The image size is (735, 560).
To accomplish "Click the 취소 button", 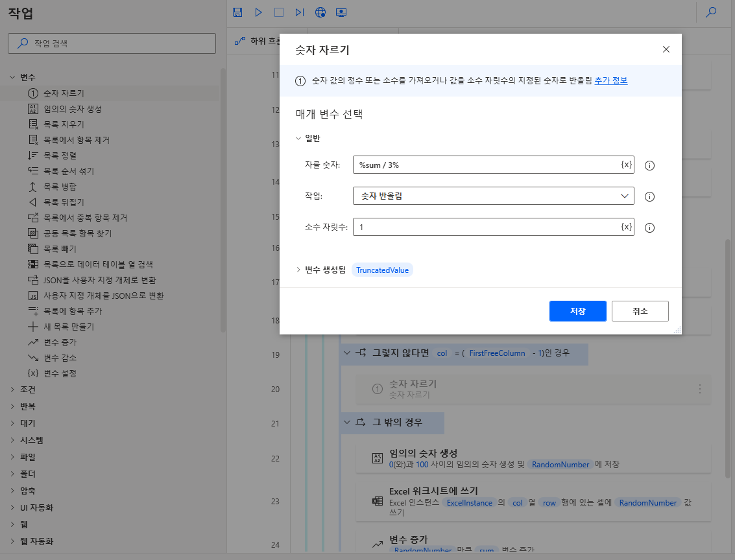I will point(640,311).
